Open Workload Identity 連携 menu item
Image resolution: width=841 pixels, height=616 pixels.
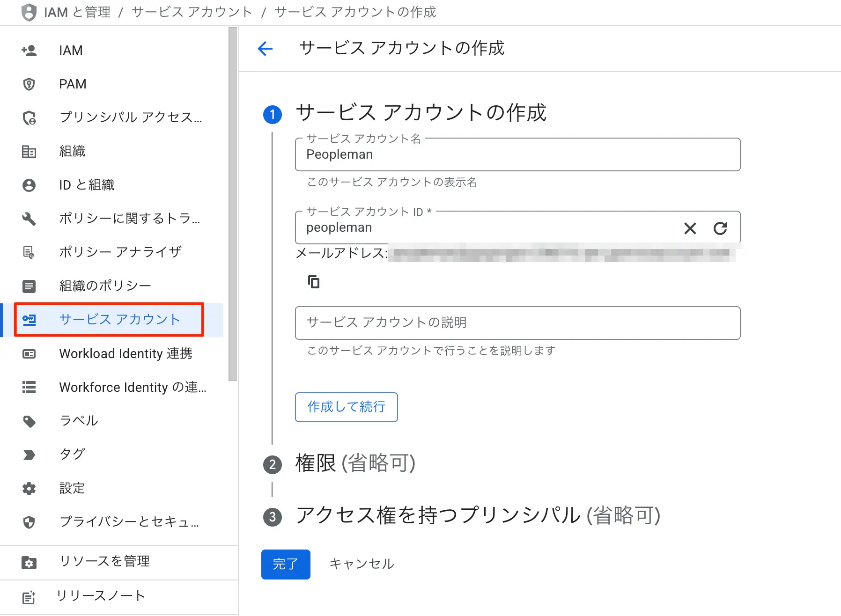coord(125,353)
